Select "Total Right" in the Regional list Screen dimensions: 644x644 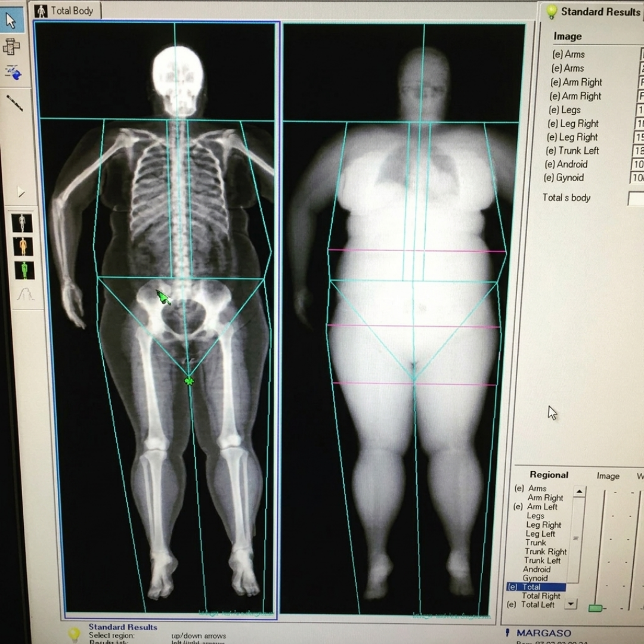click(541, 596)
